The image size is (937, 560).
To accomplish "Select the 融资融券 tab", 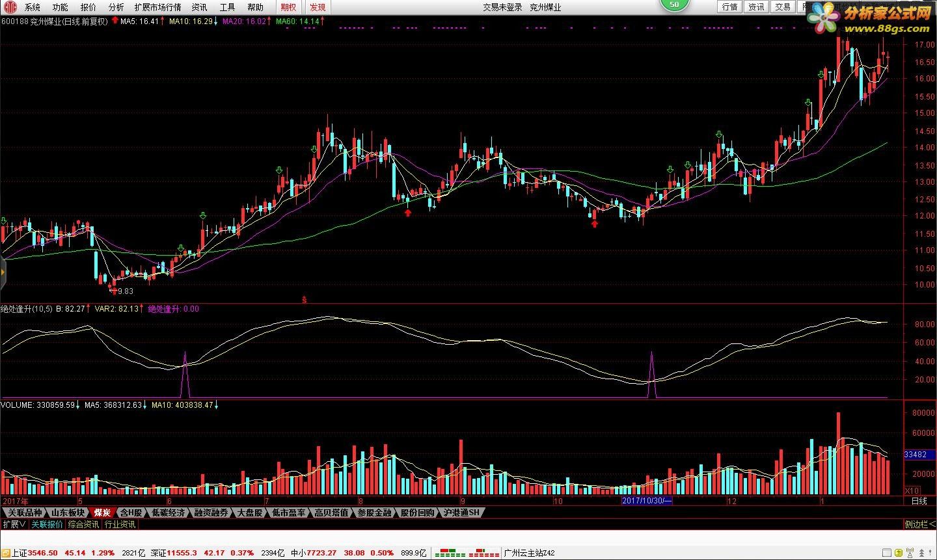I will point(211,513).
